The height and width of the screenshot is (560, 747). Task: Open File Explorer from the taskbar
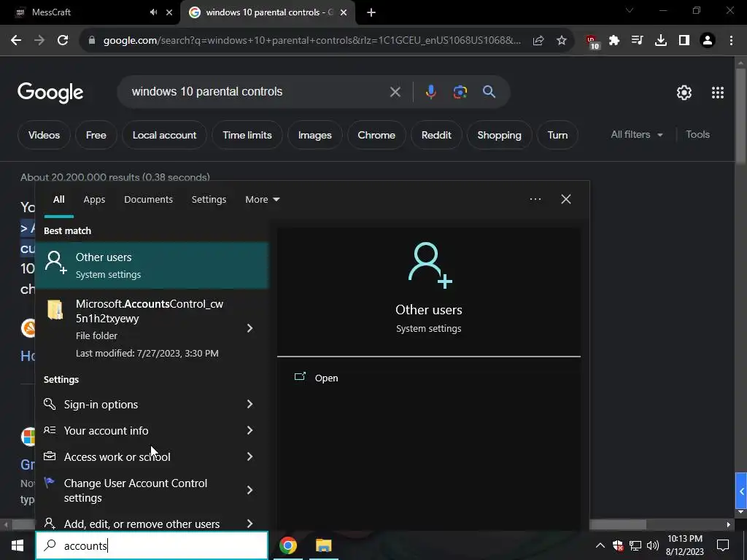[x=323, y=545]
